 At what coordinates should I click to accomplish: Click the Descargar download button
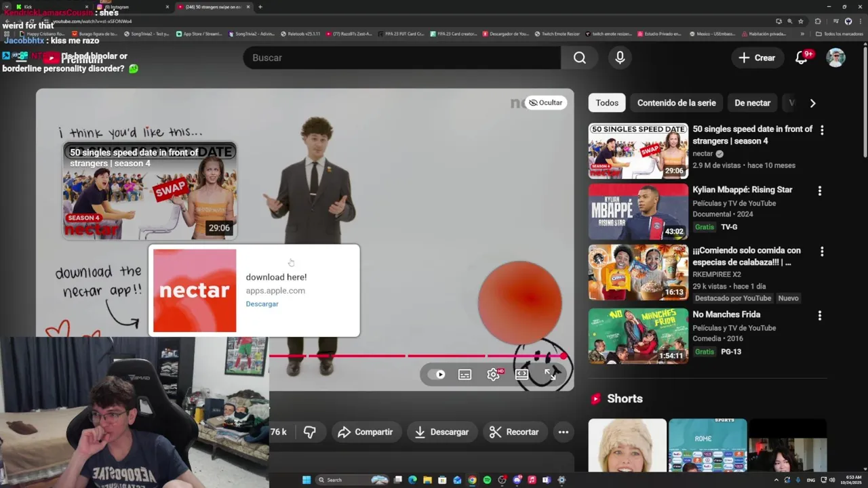pos(441,432)
